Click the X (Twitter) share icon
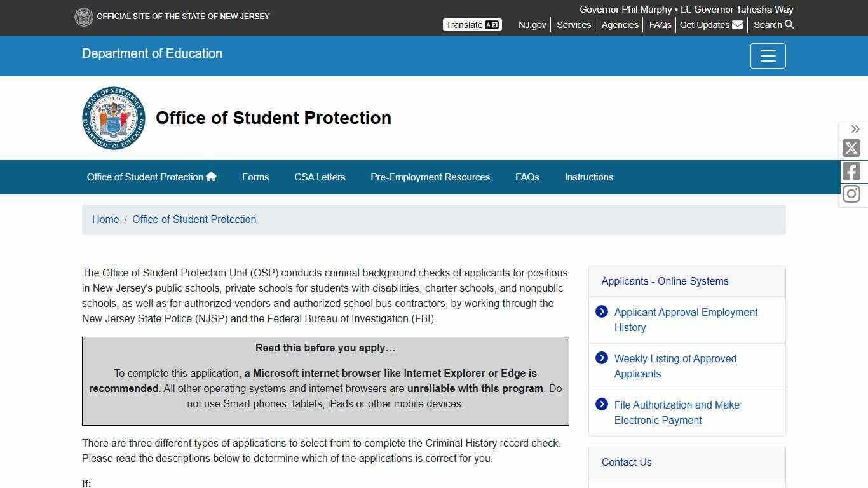 [851, 148]
